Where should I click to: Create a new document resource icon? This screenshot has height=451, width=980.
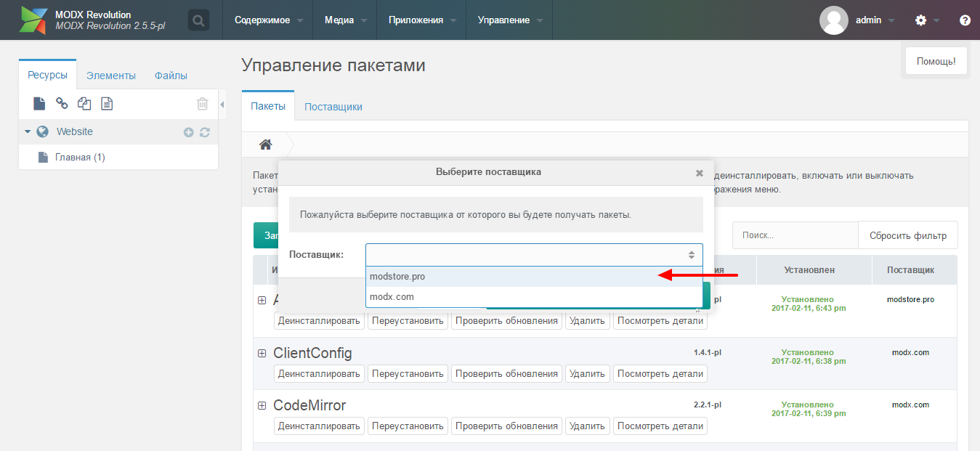[39, 104]
